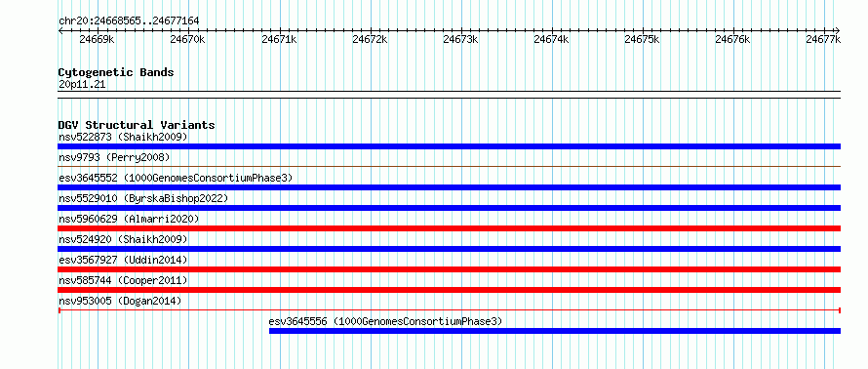Image resolution: width=868 pixels, height=369 pixels.
Task: Click the DGV Structural Variants track title
Action: [137, 125]
